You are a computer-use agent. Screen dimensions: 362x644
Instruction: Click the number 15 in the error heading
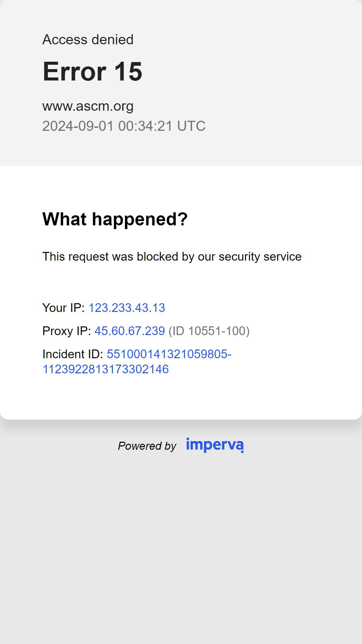coord(129,71)
